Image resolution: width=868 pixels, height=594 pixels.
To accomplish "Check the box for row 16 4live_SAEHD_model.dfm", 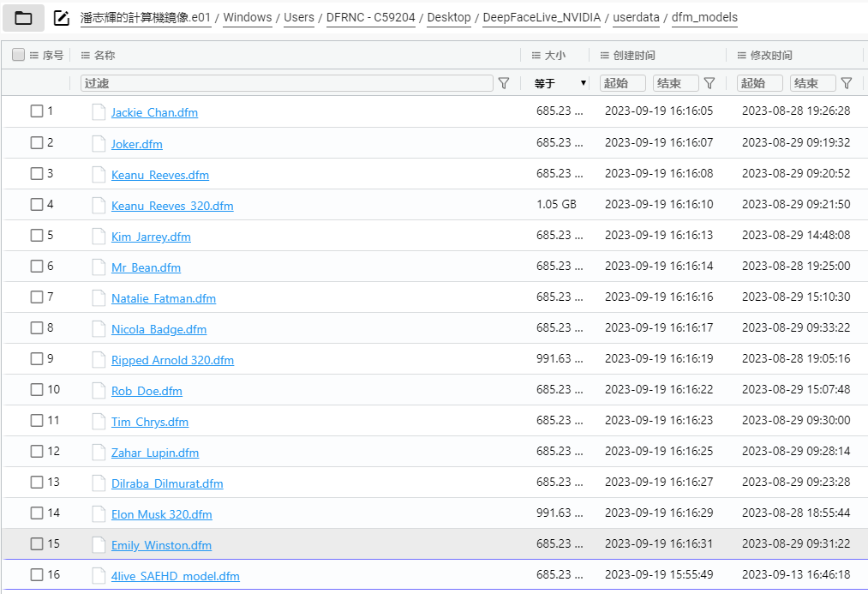I will point(37,574).
